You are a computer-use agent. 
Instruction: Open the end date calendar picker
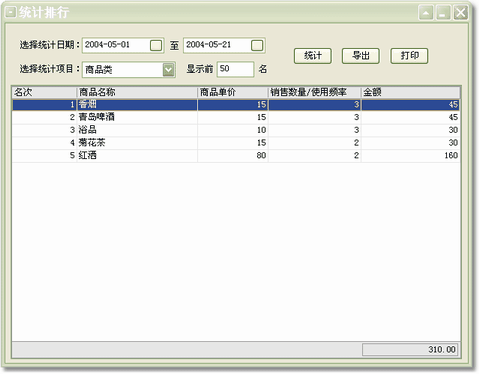257,45
